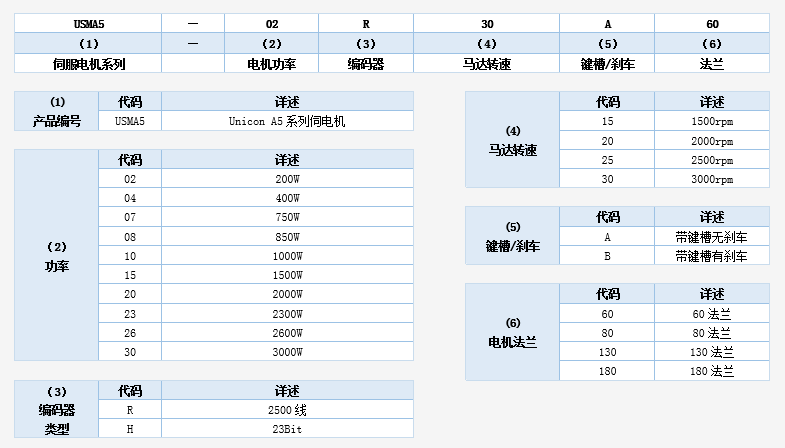The image size is (785, 448).
Task: Select the 马达转速 label in the top row
Action: tap(487, 63)
